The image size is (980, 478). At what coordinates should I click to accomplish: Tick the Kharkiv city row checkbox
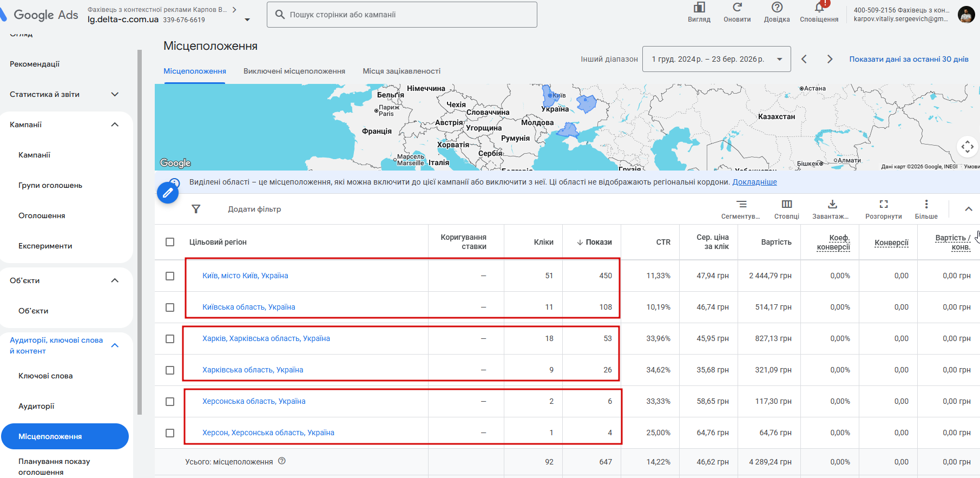click(170, 339)
